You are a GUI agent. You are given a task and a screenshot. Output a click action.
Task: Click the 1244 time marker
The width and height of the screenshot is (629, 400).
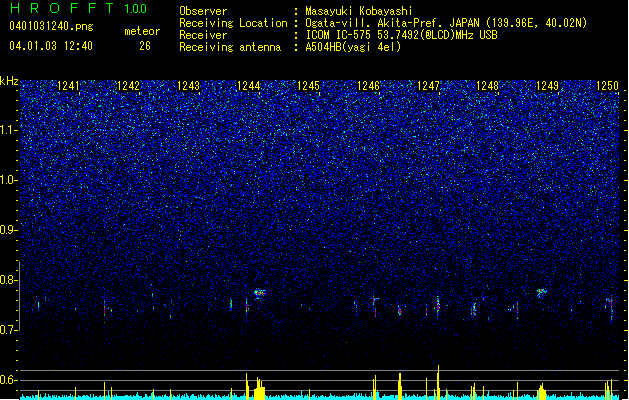[x=248, y=86]
